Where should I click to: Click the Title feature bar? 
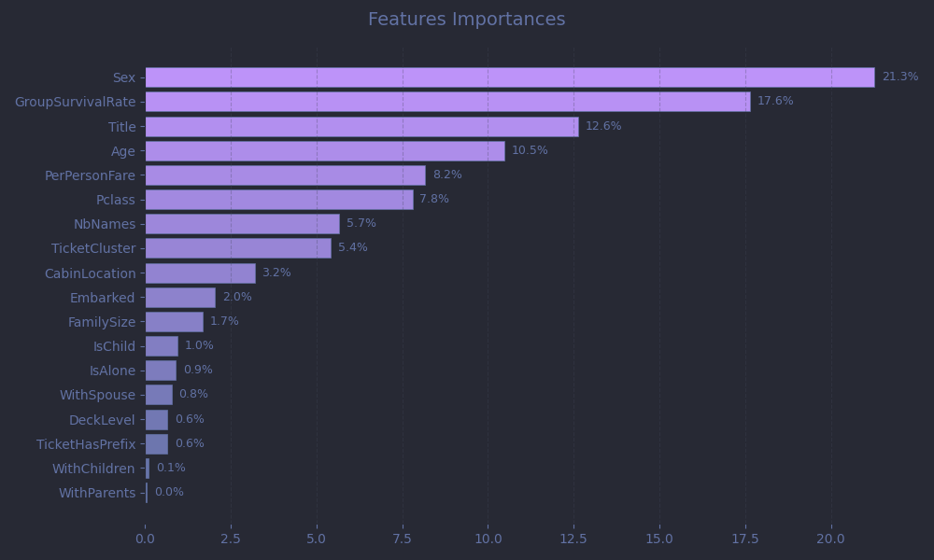[x=361, y=127]
